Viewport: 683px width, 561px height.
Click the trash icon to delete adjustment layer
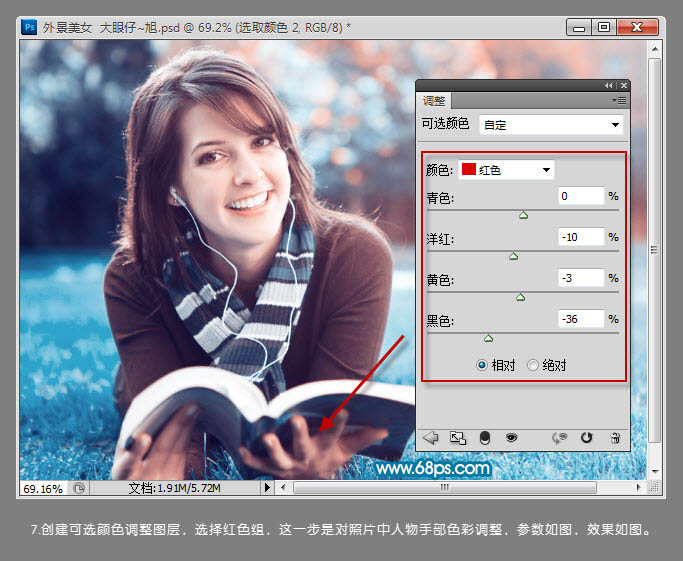click(615, 438)
